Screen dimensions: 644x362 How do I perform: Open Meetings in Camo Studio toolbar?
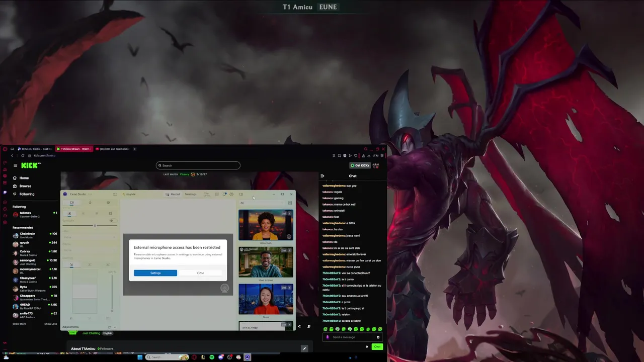191,194
